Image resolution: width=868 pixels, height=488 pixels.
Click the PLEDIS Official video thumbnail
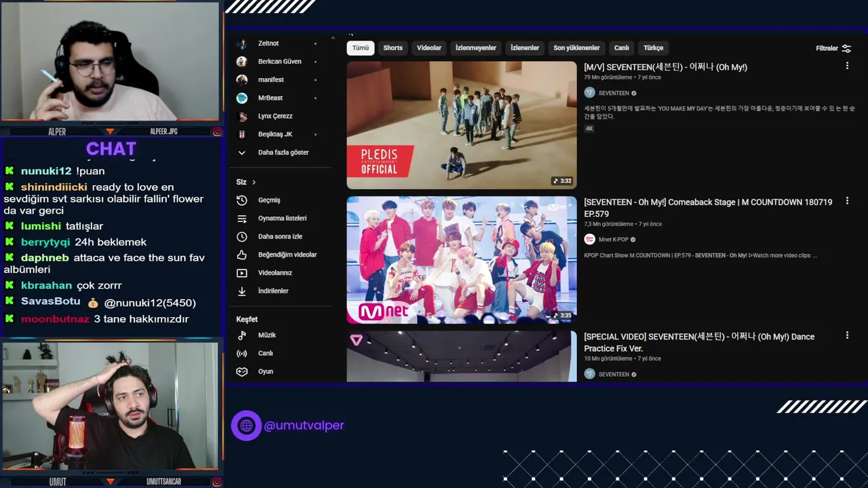pos(462,125)
